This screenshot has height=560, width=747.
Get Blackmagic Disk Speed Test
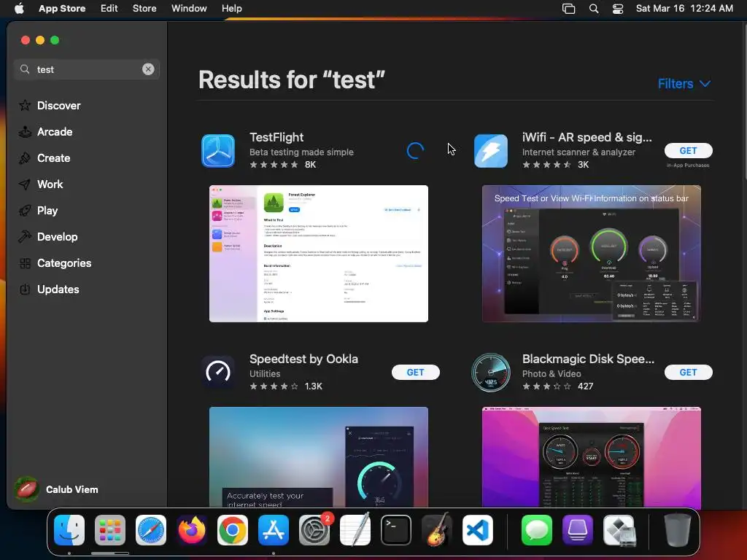pyautogui.click(x=689, y=373)
